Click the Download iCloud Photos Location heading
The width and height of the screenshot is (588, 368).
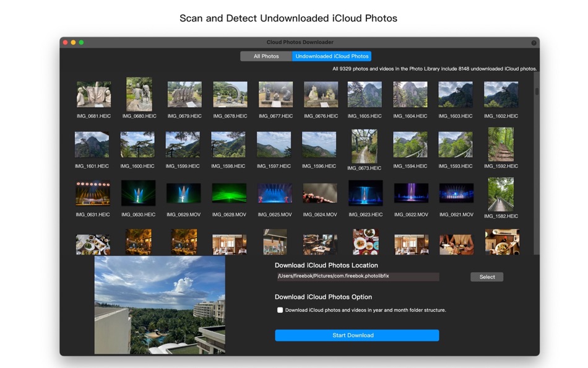coord(326,265)
